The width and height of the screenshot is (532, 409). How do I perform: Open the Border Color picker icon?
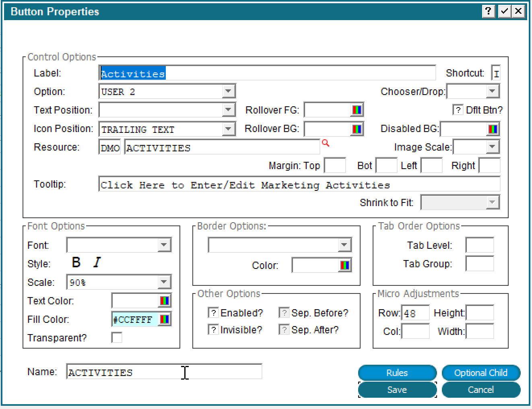click(x=345, y=265)
